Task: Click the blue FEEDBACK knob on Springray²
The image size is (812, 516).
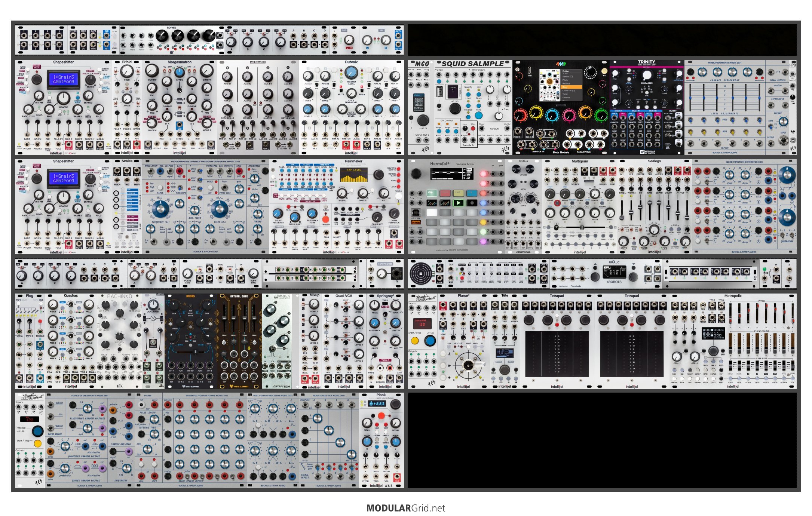Action: [x=375, y=323]
